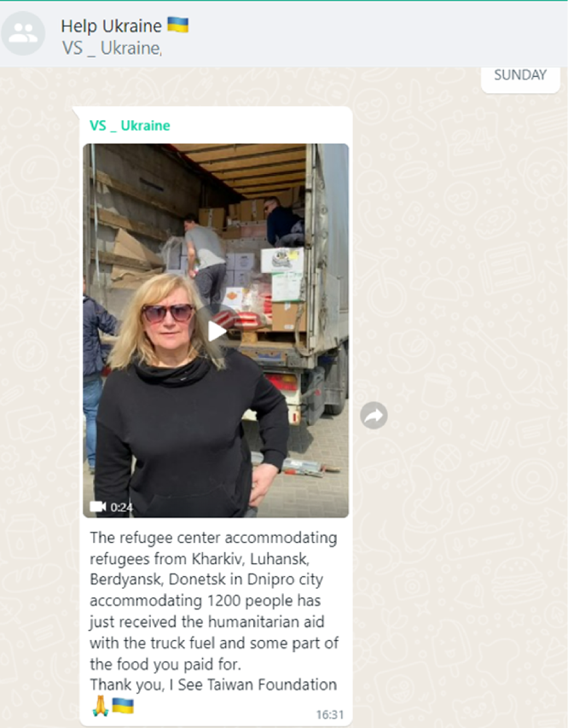The width and height of the screenshot is (568, 728).
Task: Click the 0:24 video duration label
Action: coord(122,507)
